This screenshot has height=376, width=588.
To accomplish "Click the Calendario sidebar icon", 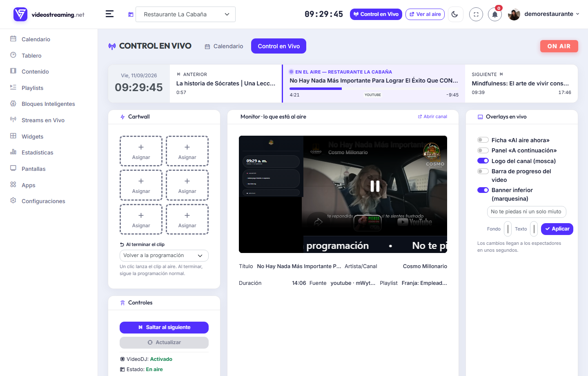I will pos(13,39).
